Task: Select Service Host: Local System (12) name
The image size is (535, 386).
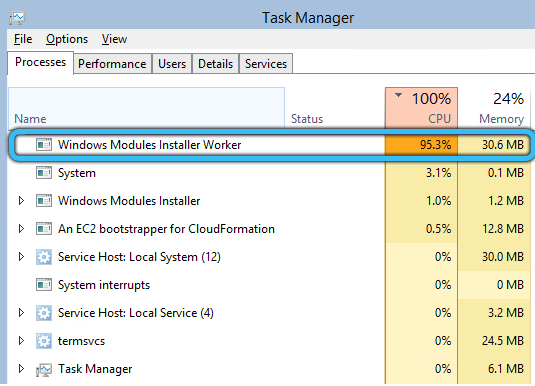Action: coord(139,257)
